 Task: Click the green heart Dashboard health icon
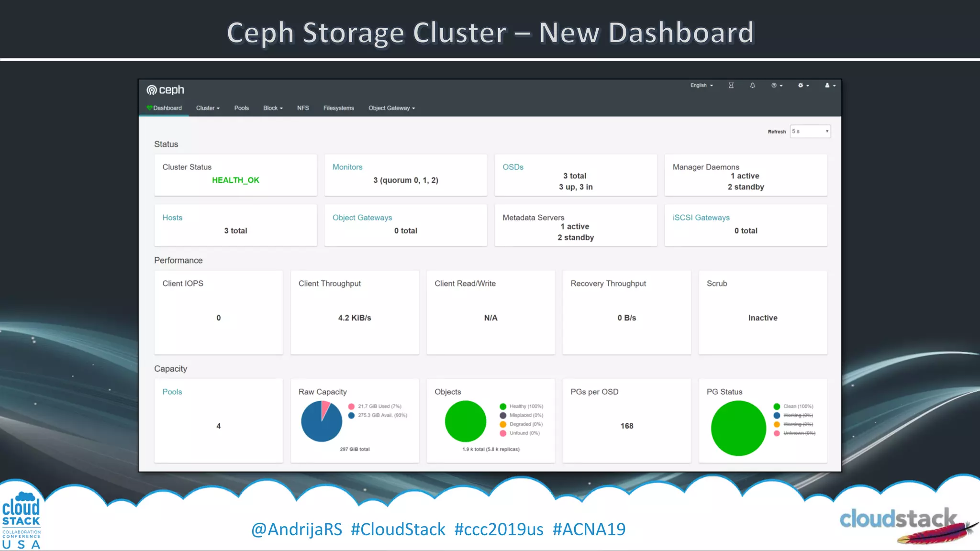149,108
